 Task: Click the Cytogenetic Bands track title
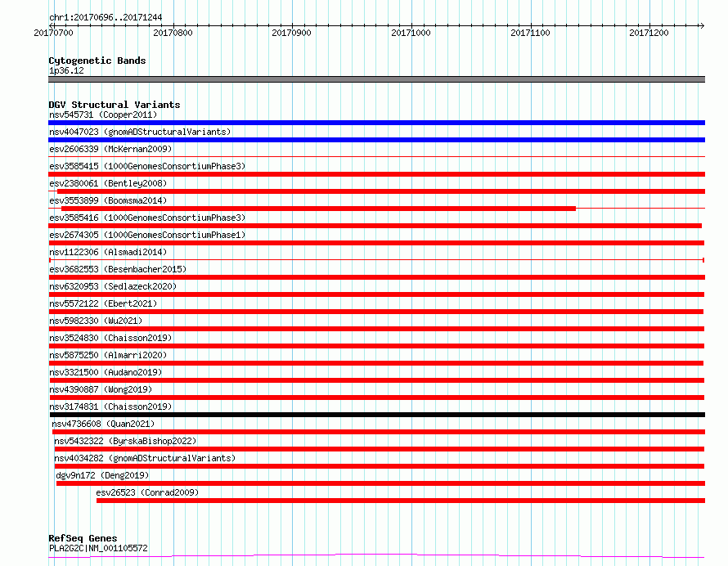(97, 61)
